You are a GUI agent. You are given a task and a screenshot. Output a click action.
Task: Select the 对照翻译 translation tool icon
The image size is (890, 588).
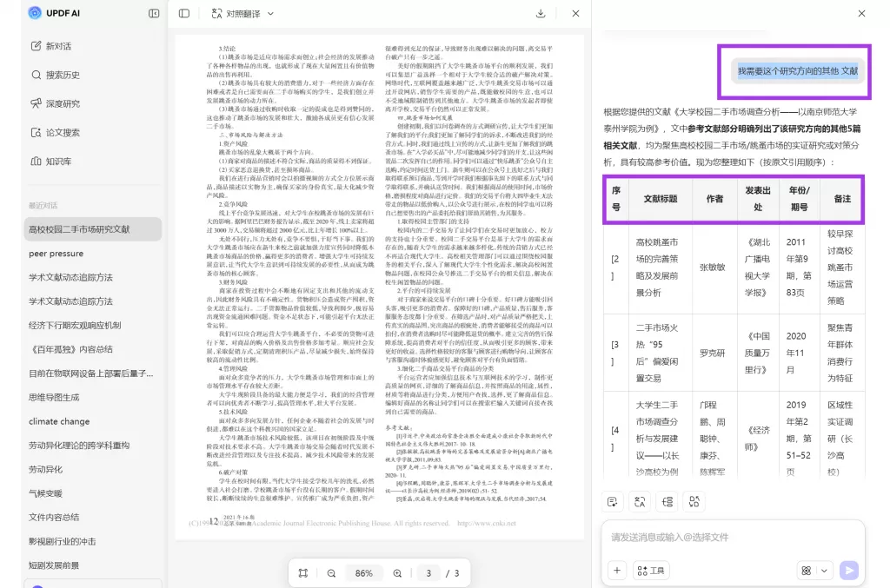pyautogui.click(x=216, y=13)
